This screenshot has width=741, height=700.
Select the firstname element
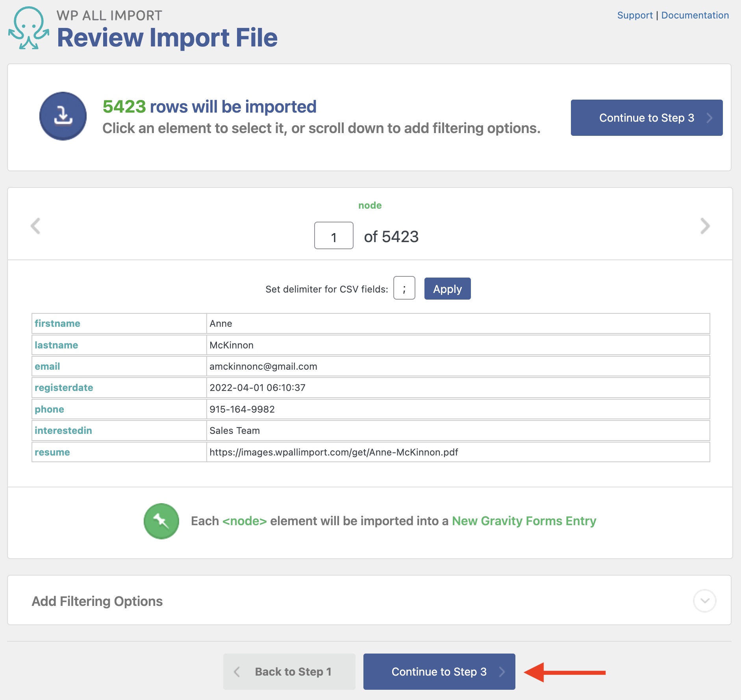(x=57, y=323)
